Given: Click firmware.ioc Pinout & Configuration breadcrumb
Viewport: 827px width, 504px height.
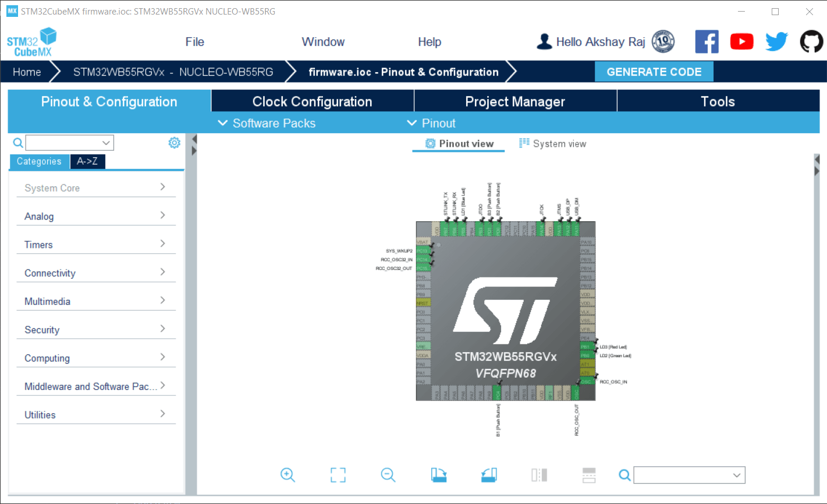Looking at the screenshot, I should pos(403,72).
